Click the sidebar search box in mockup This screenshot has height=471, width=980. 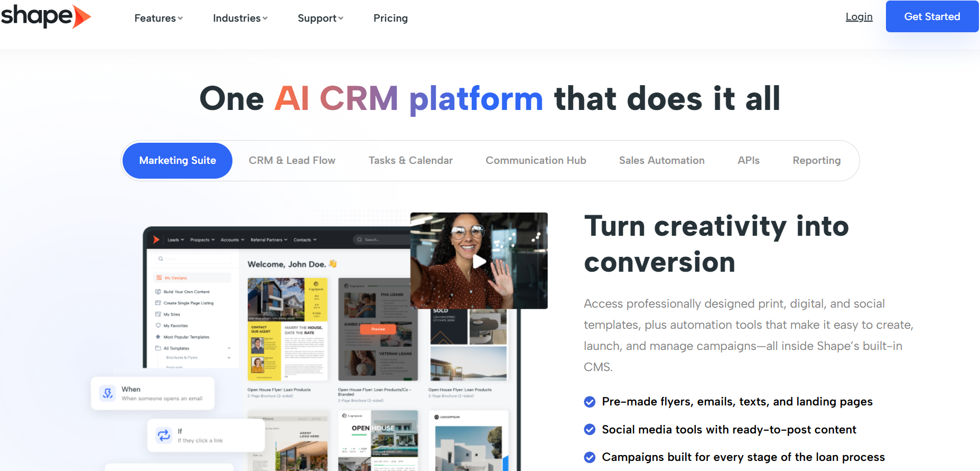193,258
